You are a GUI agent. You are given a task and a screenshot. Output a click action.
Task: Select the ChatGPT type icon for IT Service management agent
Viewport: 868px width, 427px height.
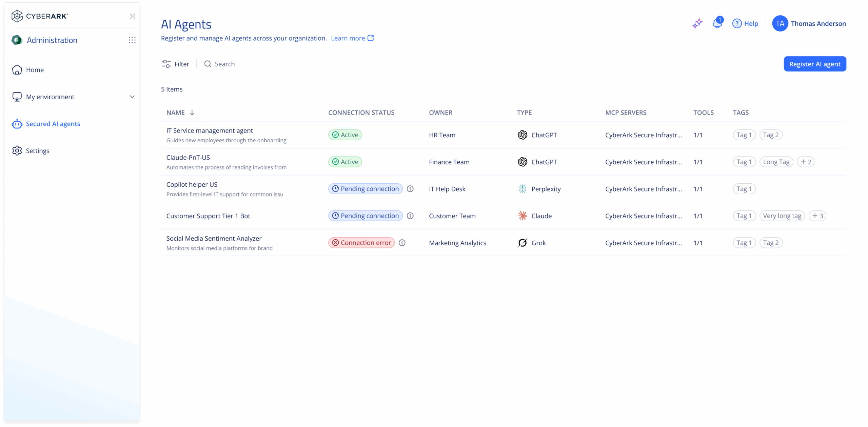(522, 135)
